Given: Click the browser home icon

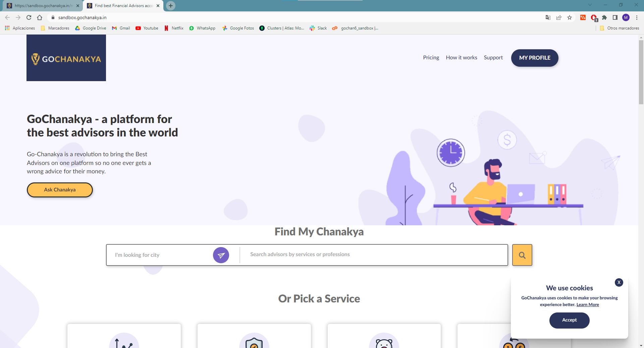Looking at the screenshot, I should point(40,17).
